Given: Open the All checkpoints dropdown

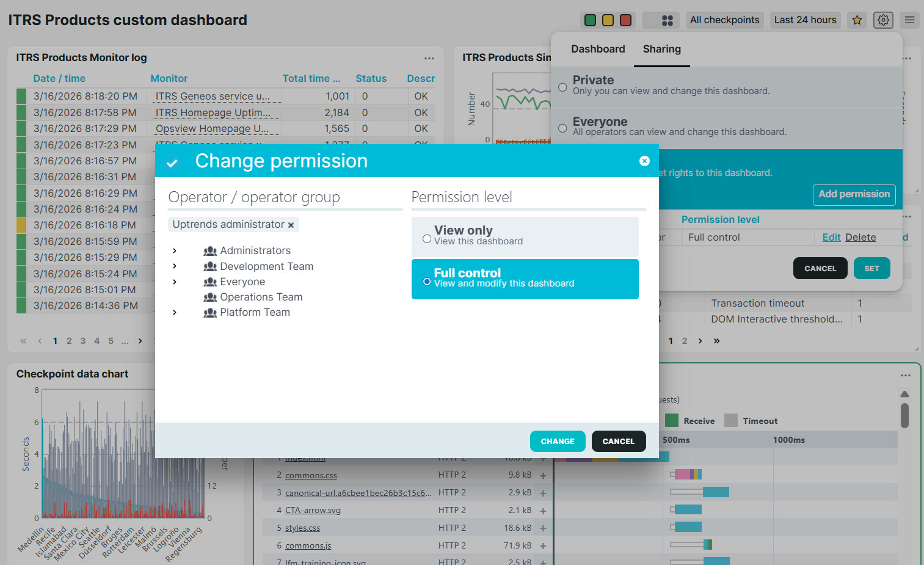Looking at the screenshot, I should [x=725, y=20].
